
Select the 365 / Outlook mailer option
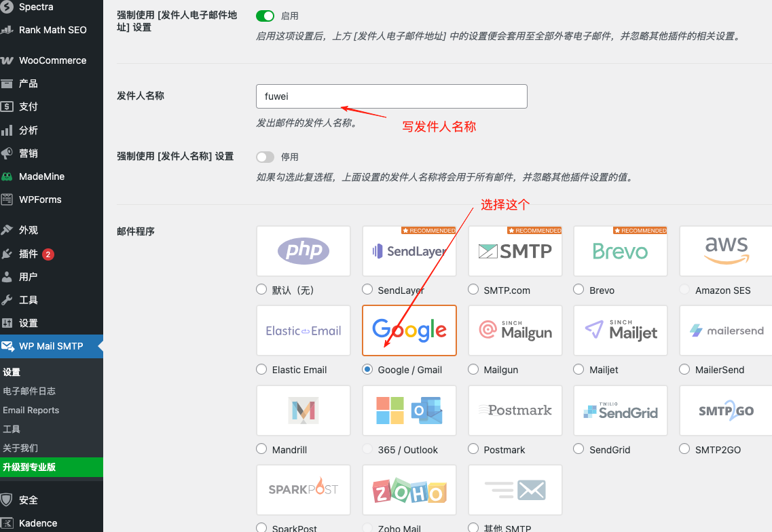click(x=367, y=448)
